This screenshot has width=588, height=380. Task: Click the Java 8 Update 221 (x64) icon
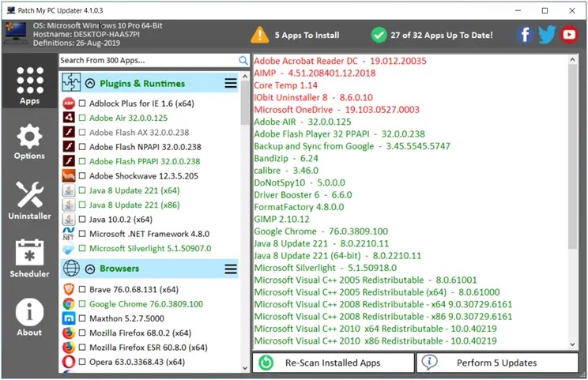[x=69, y=190]
